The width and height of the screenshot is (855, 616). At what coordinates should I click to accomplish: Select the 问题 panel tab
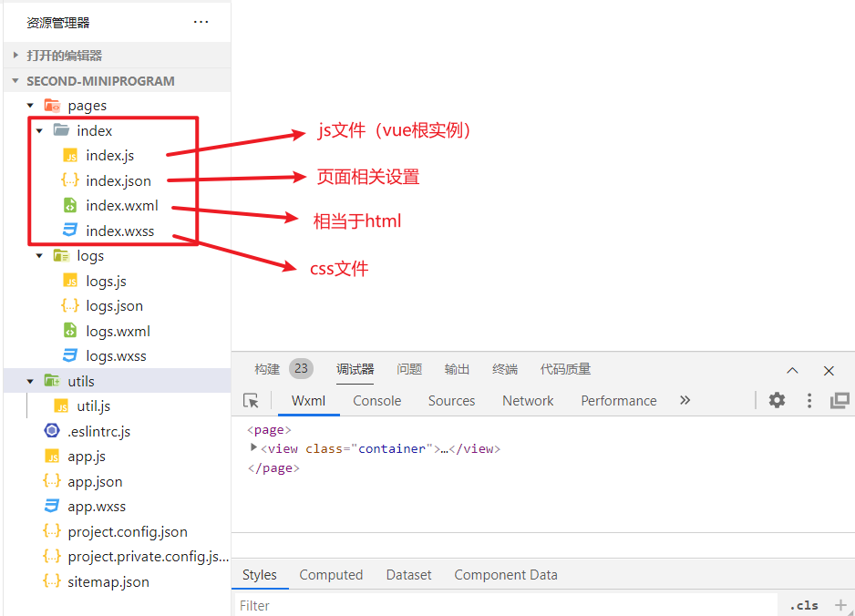coord(409,369)
